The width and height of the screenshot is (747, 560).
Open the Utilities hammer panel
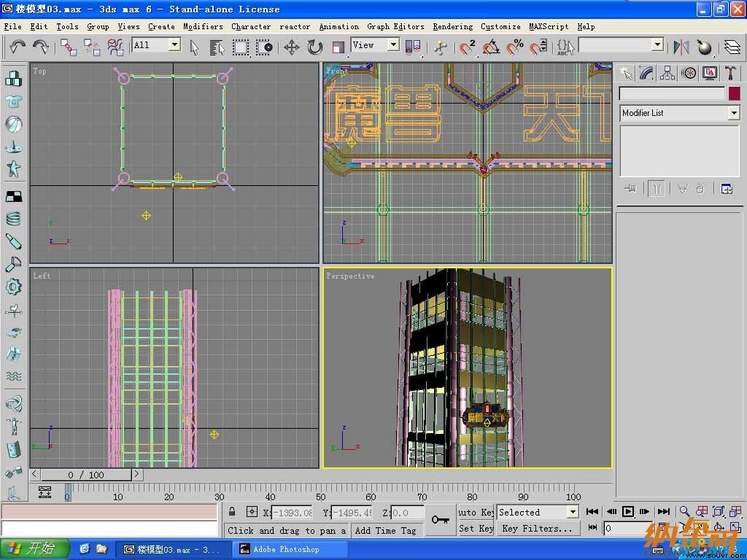(x=730, y=73)
